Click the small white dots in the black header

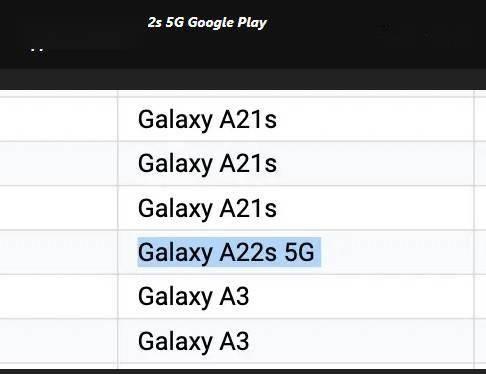37,50
